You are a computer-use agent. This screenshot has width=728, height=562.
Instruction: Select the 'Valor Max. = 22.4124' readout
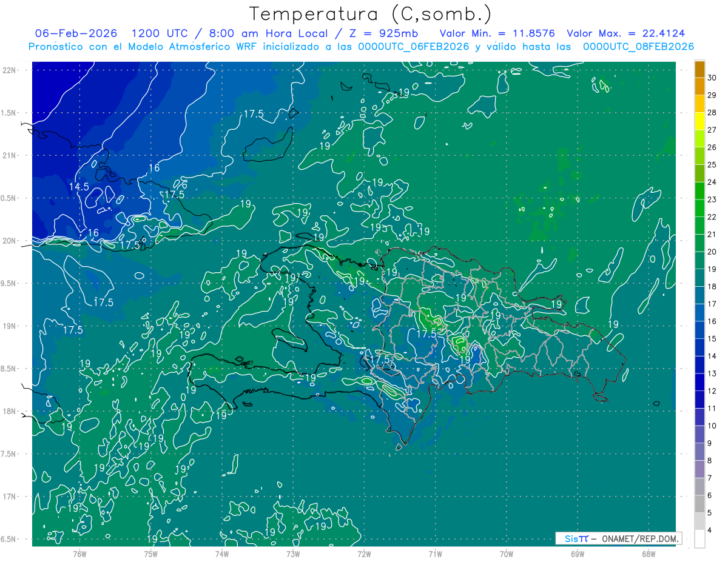625,34
